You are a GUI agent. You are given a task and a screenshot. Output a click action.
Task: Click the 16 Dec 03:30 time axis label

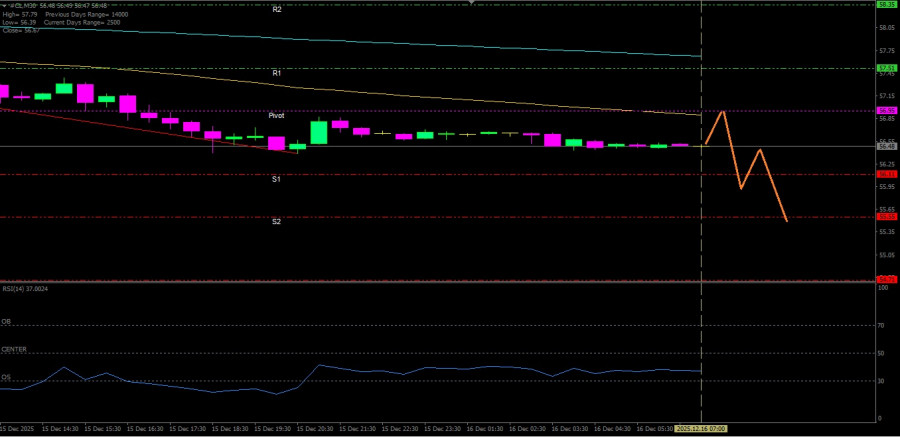point(568,429)
